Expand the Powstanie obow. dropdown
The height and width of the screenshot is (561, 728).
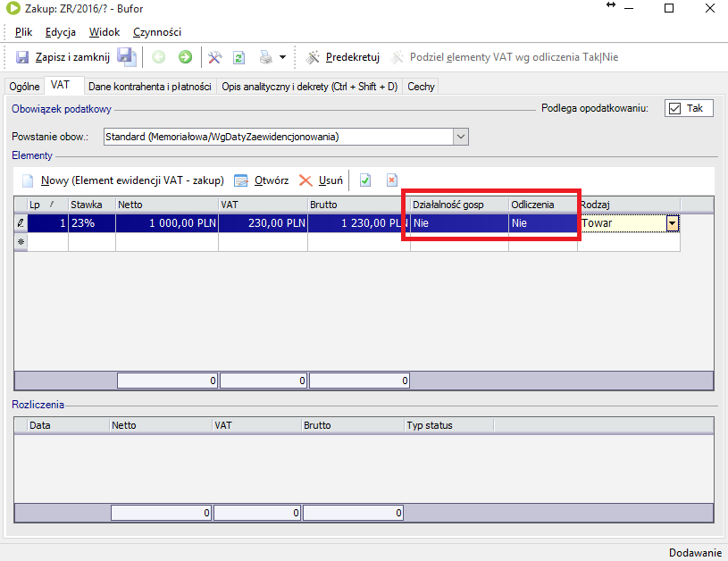tap(461, 137)
